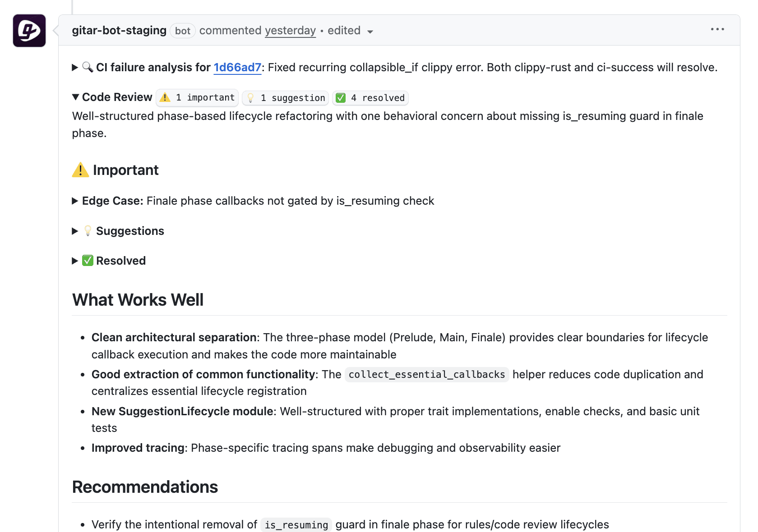
Task: Expand the Edge Case details
Action: pos(75,201)
